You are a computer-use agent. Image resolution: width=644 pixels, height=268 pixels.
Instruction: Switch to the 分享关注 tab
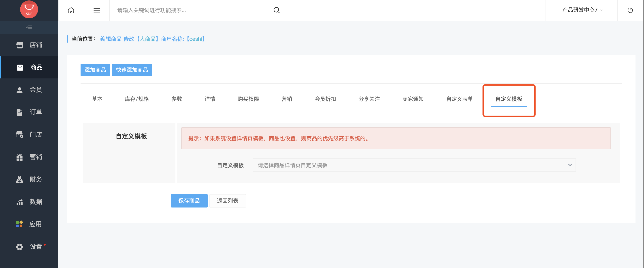pyautogui.click(x=369, y=99)
